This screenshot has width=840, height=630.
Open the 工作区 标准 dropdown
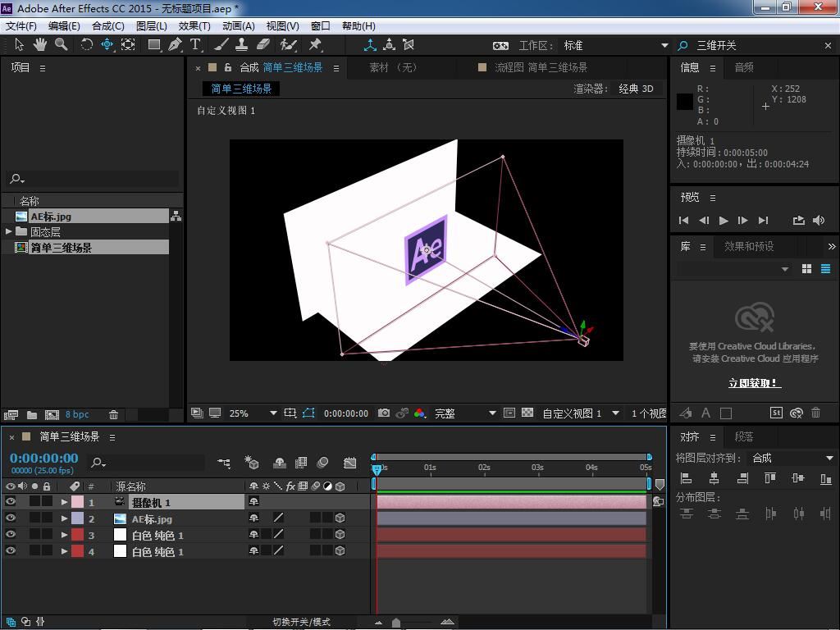[614, 46]
